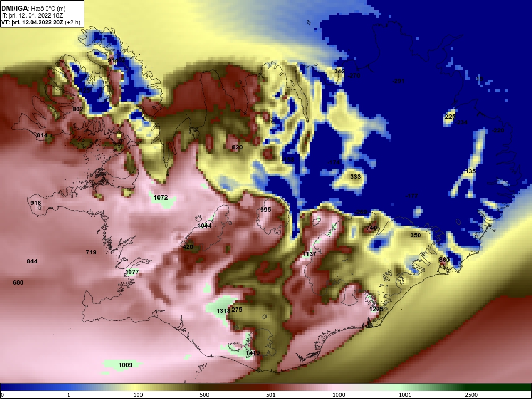532x399 pixels.
Task: Select the 844 label over the sea
Action: click(x=32, y=261)
